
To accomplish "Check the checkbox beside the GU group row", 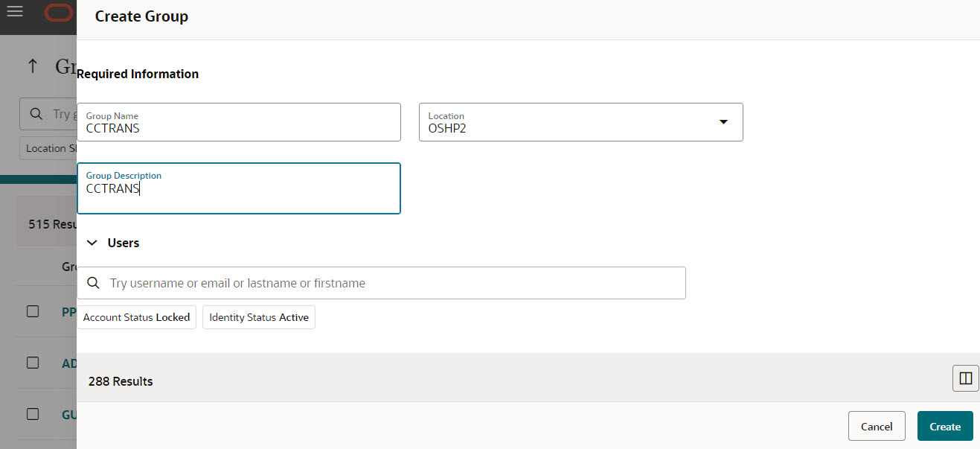I will click(x=33, y=414).
